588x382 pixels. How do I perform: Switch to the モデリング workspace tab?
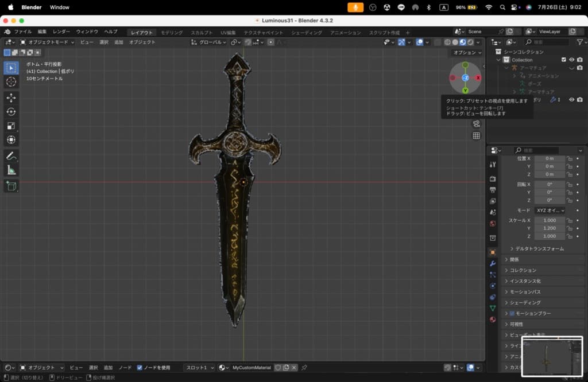coord(172,33)
